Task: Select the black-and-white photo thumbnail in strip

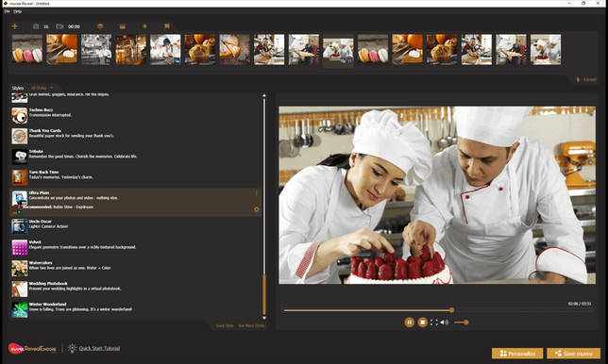Action: tap(96, 50)
